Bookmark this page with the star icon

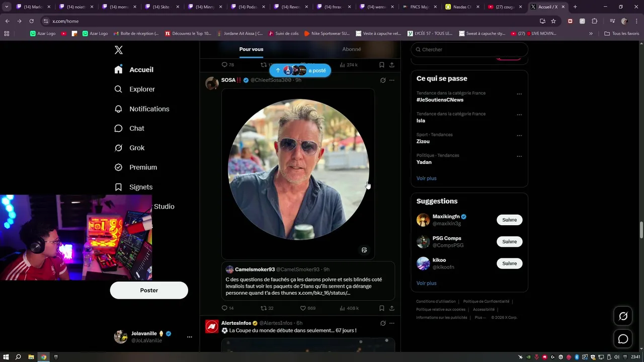click(553, 21)
